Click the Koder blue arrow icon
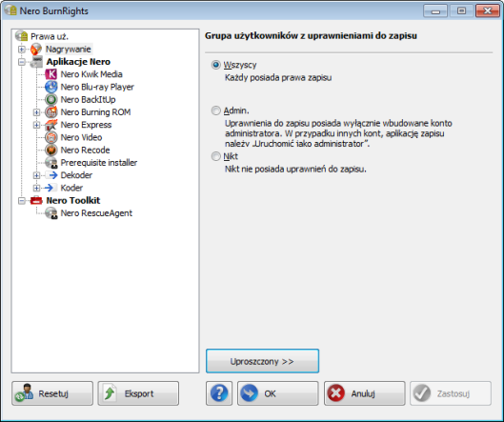Image resolution: width=504 pixels, height=422 pixels. [50, 188]
